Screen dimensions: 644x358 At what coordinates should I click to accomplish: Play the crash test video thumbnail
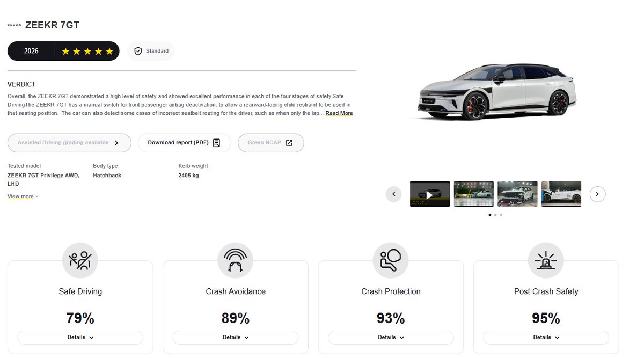[430, 194]
